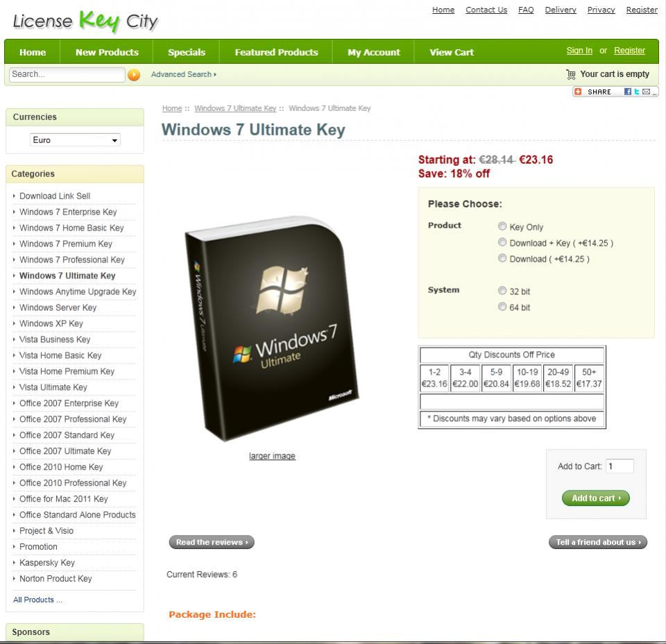The image size is (666, 644).
Task: Select the Key Only product option
Action: click(x=502, y=226)
